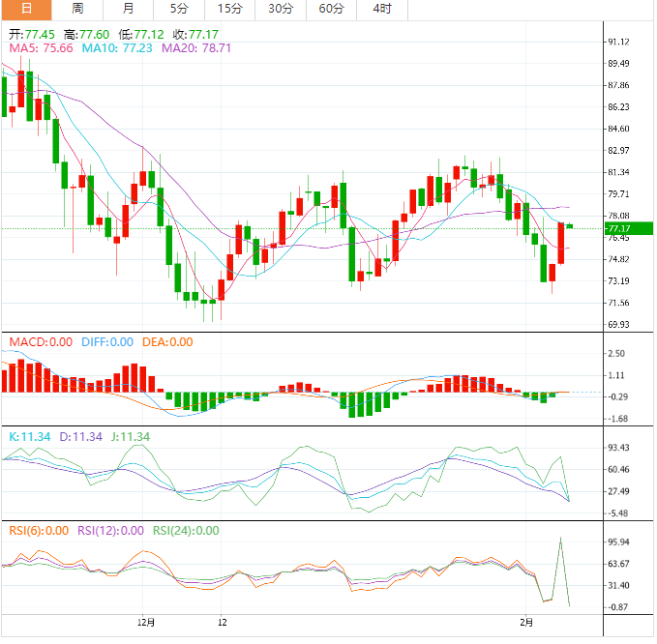Click the latest large red candlestick
This screenshot has width=657, height=644.
(561, 244)
